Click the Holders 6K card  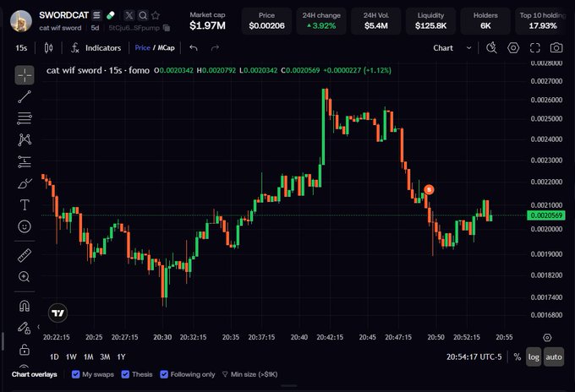tap(485, 21)
